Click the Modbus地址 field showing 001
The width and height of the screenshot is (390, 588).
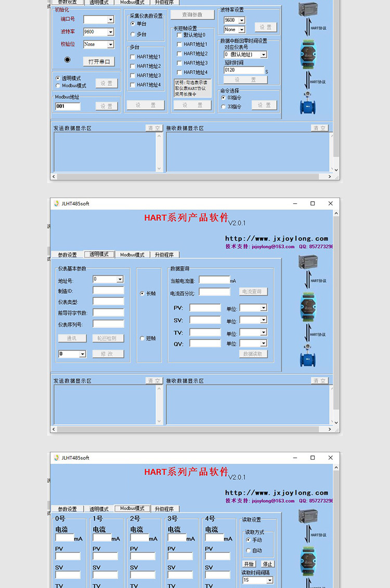pos(68,106)
